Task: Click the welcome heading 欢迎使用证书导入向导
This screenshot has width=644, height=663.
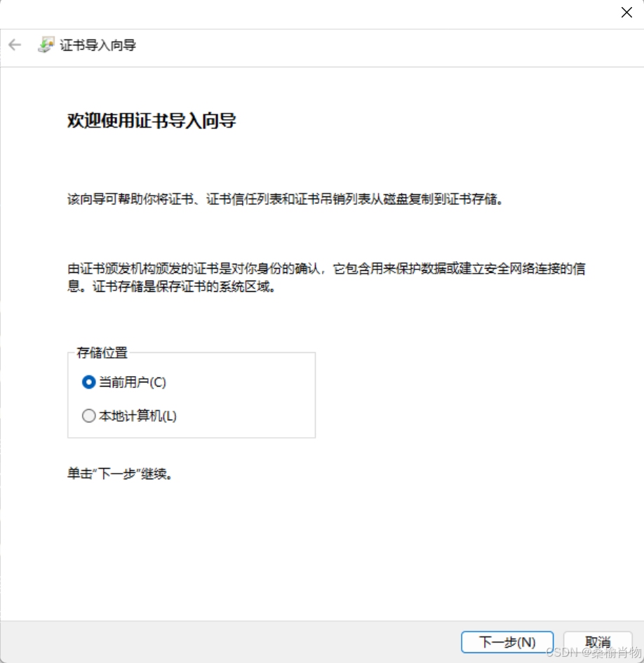Action: pos(152,120)
